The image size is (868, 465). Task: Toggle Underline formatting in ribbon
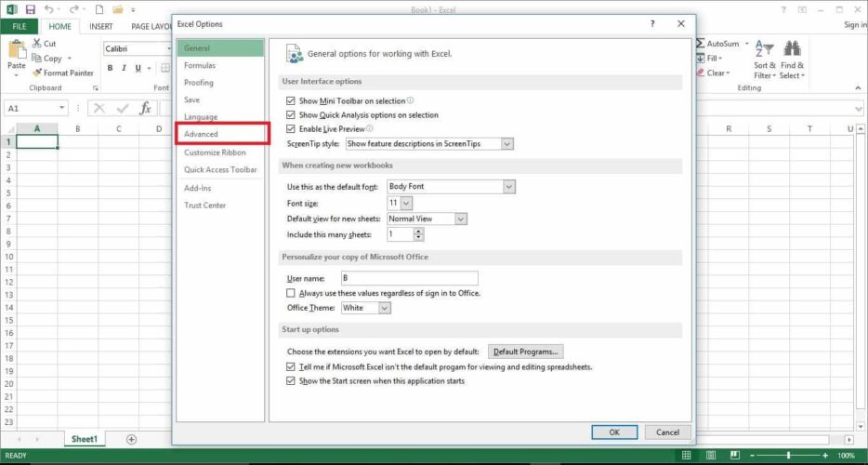click(138, 68)
